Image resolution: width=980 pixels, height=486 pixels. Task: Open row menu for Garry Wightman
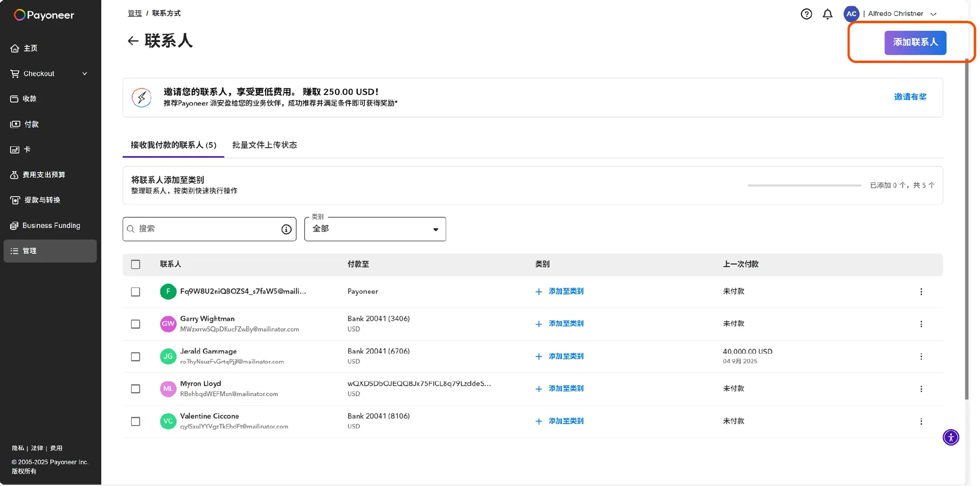coord(921,325)
